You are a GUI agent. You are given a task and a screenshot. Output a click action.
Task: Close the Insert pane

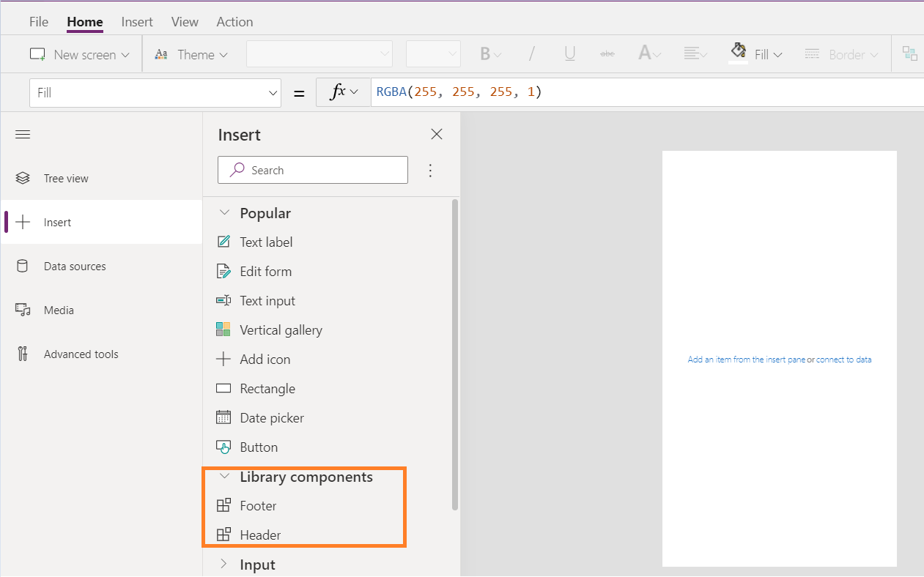436,134
